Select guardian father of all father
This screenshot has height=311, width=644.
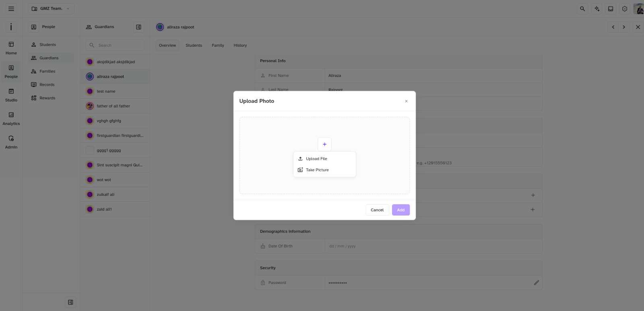click(115, 106)
